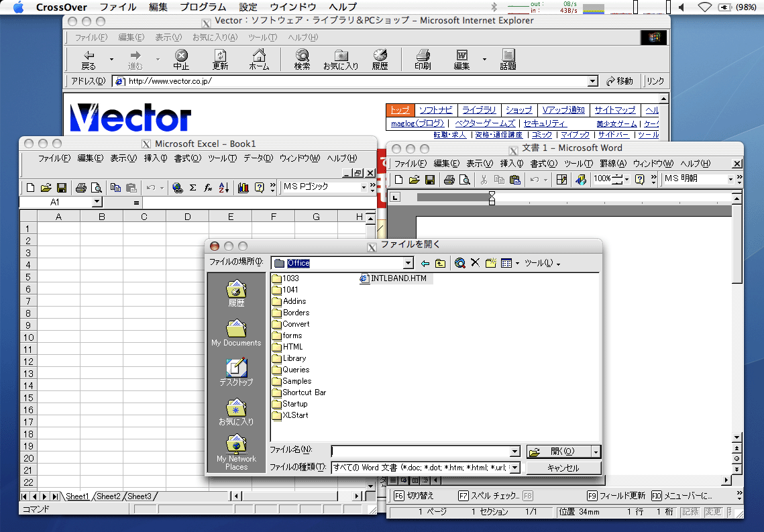Expand ファイルの種類 dropdown
This screenshot has height=532, width=764.
pos(515,468)
